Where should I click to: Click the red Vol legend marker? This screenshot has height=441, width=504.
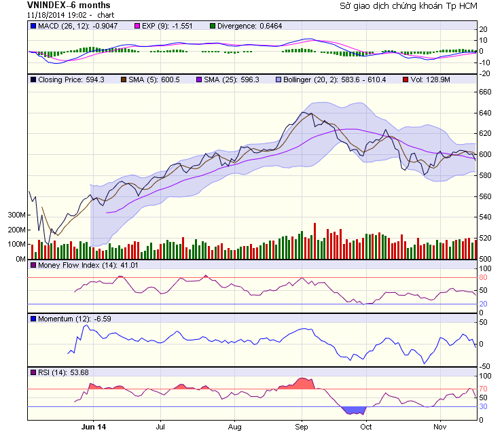(406, 80)
